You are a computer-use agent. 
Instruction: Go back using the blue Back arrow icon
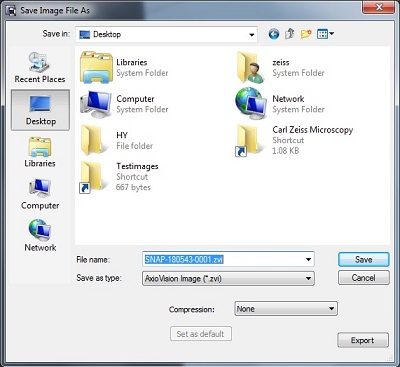coord(274,34)
